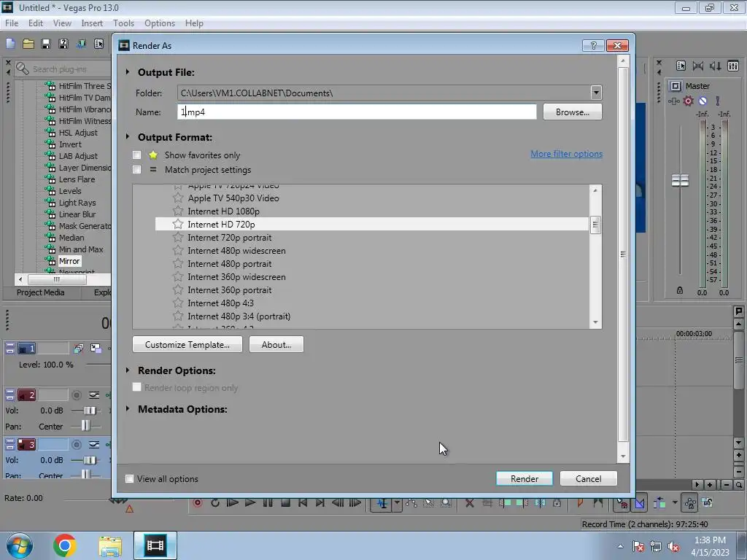Click the Lock Event padlock icon
This screenshot has height=560, width=747.
pos(557,502)
